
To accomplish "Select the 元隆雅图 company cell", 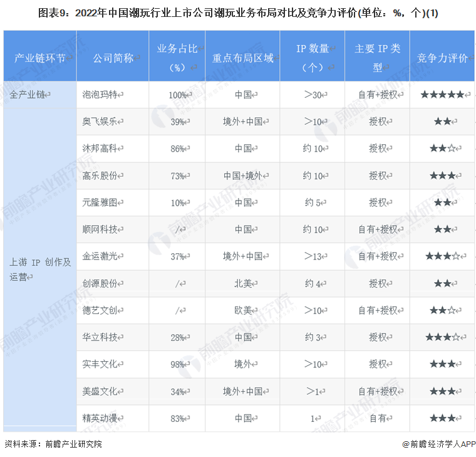I will point(113,202).
